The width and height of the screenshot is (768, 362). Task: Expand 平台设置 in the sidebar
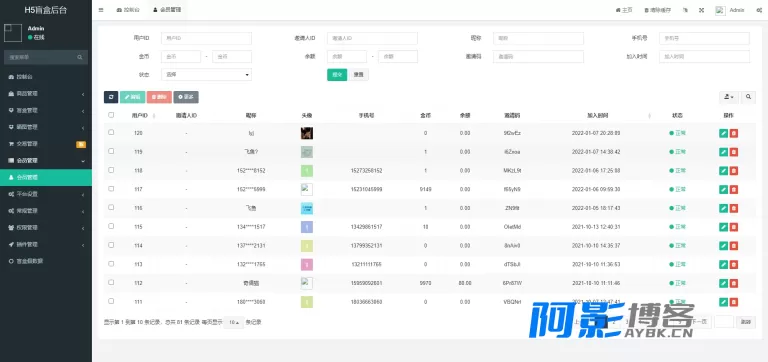point(46,194)
